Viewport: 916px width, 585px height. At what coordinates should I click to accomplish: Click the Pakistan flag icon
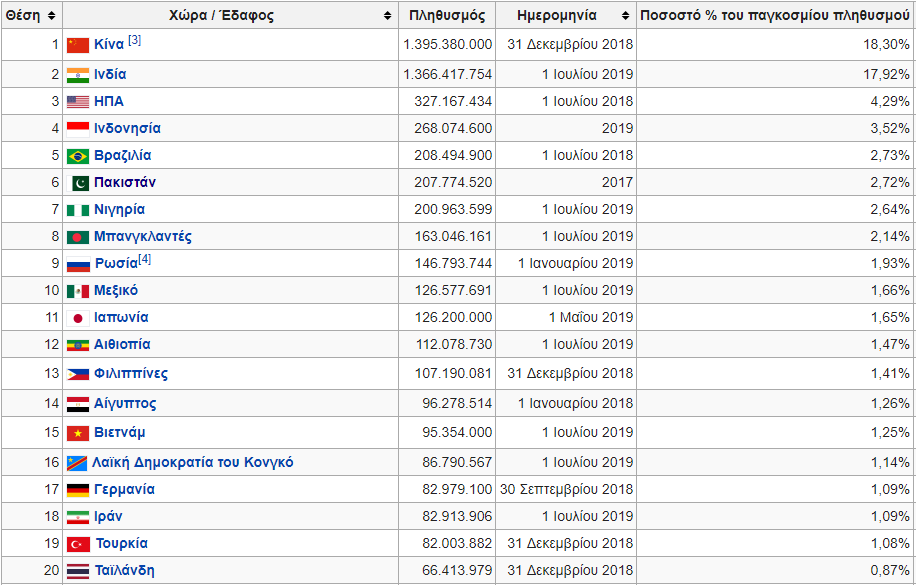(x=78, y=183)
